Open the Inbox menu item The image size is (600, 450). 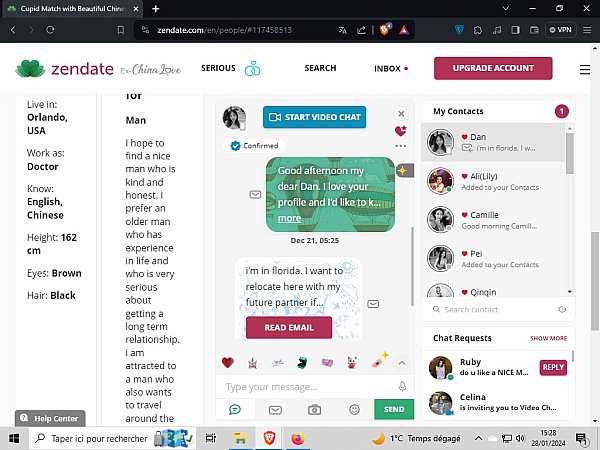pos(387,68)
